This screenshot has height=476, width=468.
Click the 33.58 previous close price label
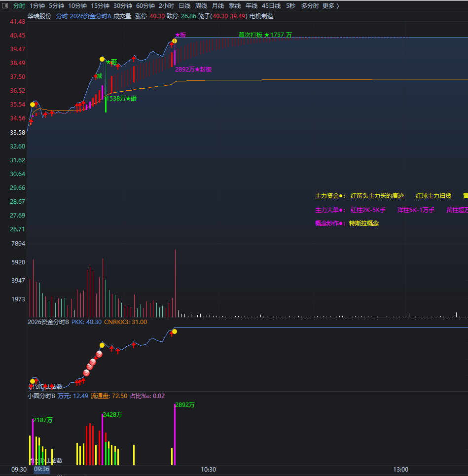tap(18, 132)
